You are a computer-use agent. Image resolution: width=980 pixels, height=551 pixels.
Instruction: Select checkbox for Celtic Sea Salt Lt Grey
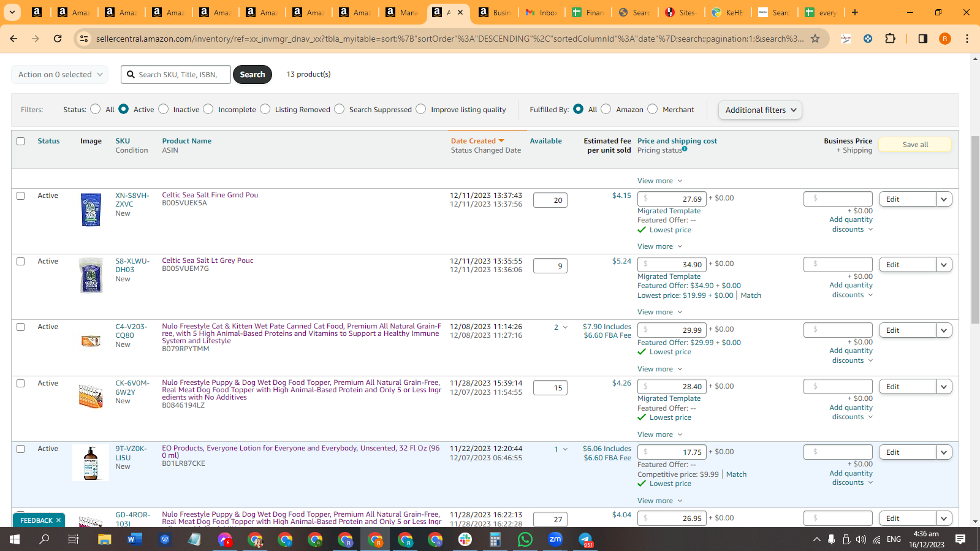(x=20, y=261)
